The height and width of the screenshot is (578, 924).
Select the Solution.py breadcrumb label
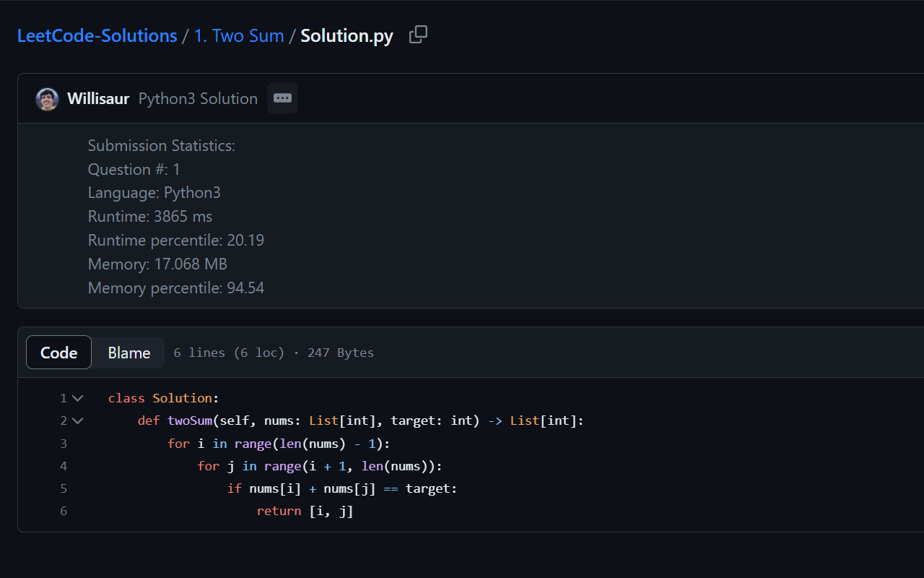[346, 35]
